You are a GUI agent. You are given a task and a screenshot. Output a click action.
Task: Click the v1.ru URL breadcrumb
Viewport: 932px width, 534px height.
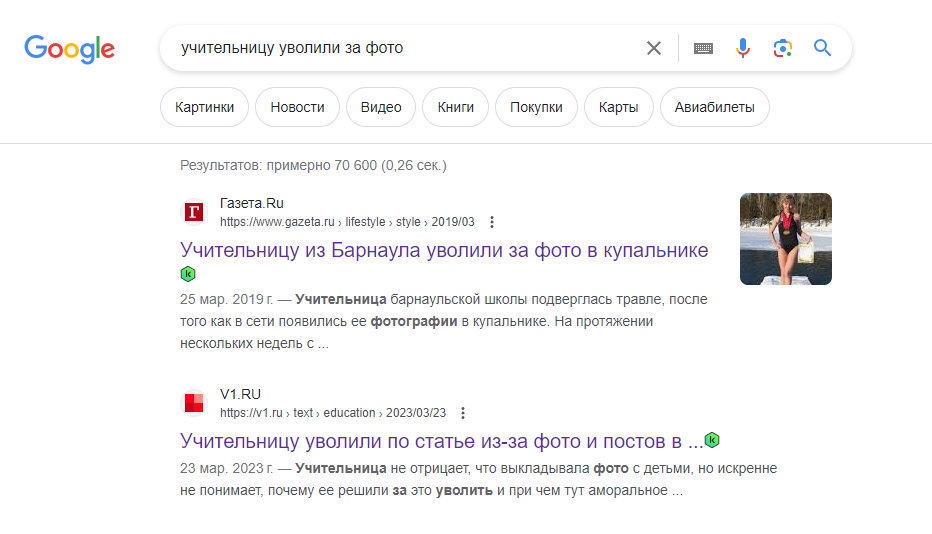pyautogui.click(x=333, y=413)
